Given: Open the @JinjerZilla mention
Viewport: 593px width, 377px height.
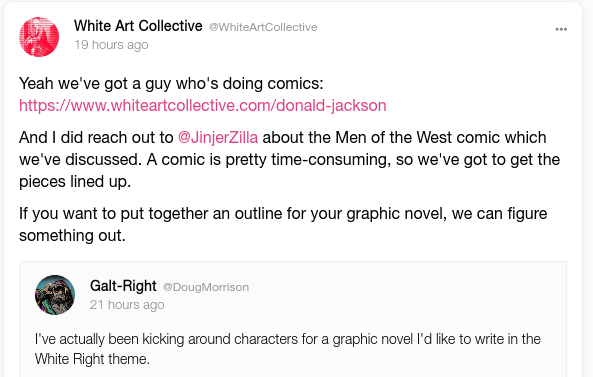Looking at the screenshot, I should (x=218, y=137).
